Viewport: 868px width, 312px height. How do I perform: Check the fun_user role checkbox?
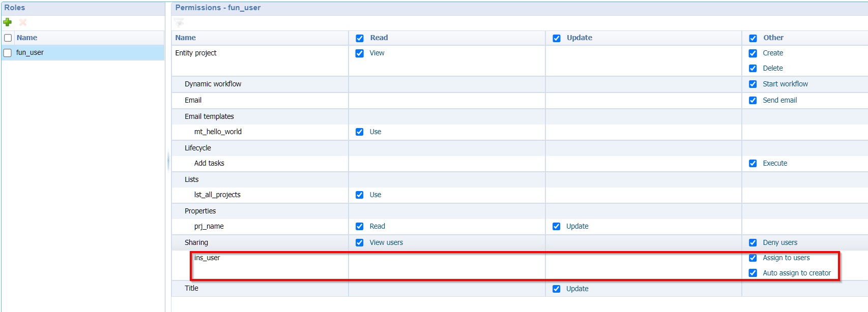[x=8, y=53]
